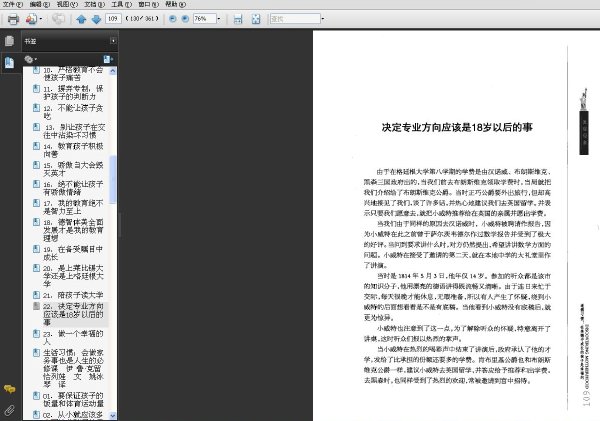Image resolution: width=600 pixels, height=421 pixels.
Task: Click the new bookmark icon in the panel
Action: (x=108, y=59)
